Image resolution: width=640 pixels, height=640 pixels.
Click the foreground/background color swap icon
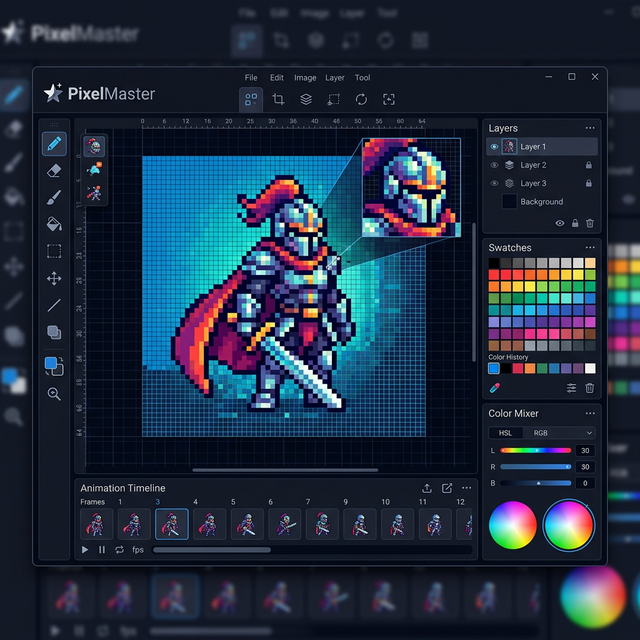(x=54, y=366)
